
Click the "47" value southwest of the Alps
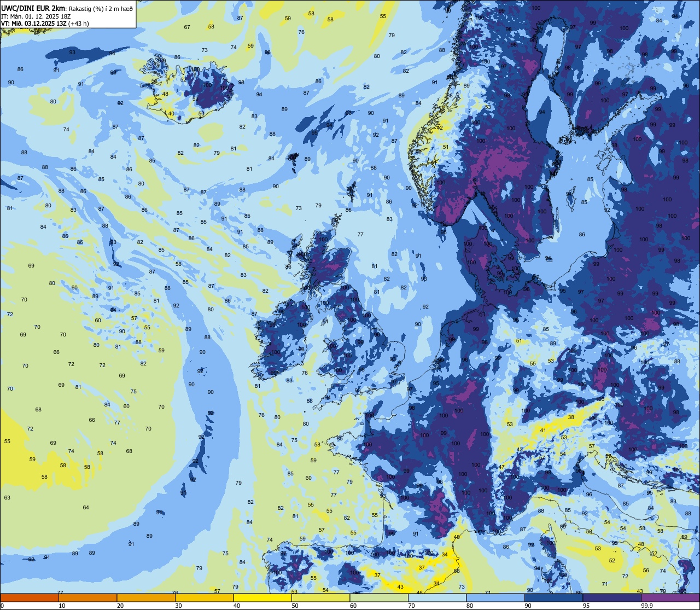pyautogui.click(x=501, y=467)
